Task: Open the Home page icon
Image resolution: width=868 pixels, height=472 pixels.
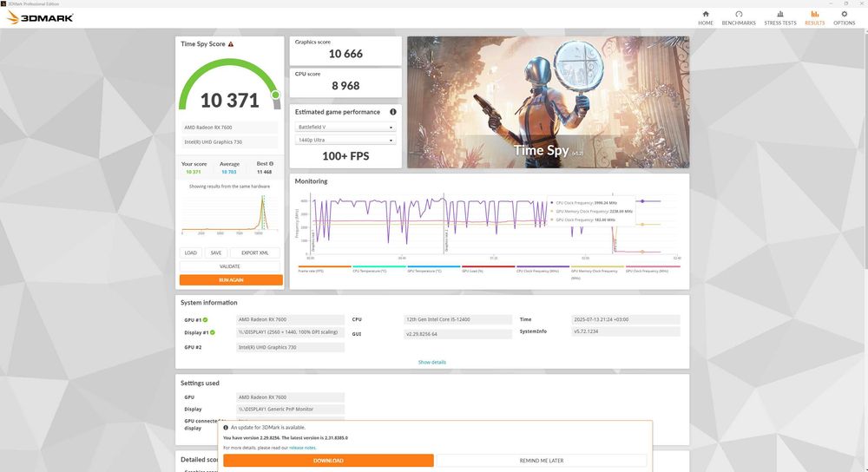Action: [705, 14]
